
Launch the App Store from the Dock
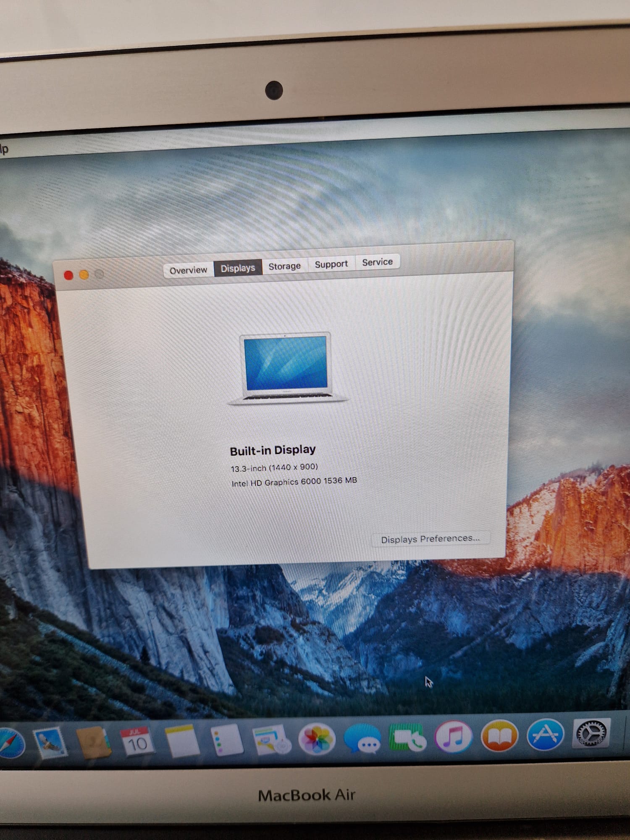click(x=545, y=734)
